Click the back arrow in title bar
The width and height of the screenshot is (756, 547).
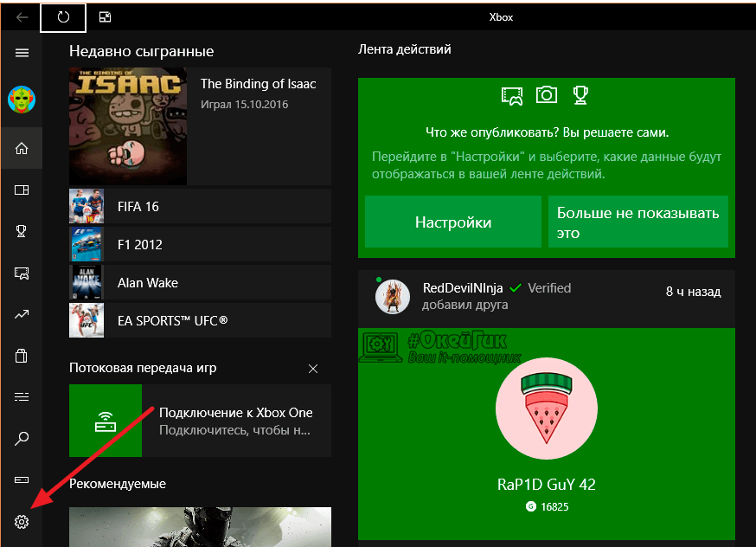click(x=22, y=17)
